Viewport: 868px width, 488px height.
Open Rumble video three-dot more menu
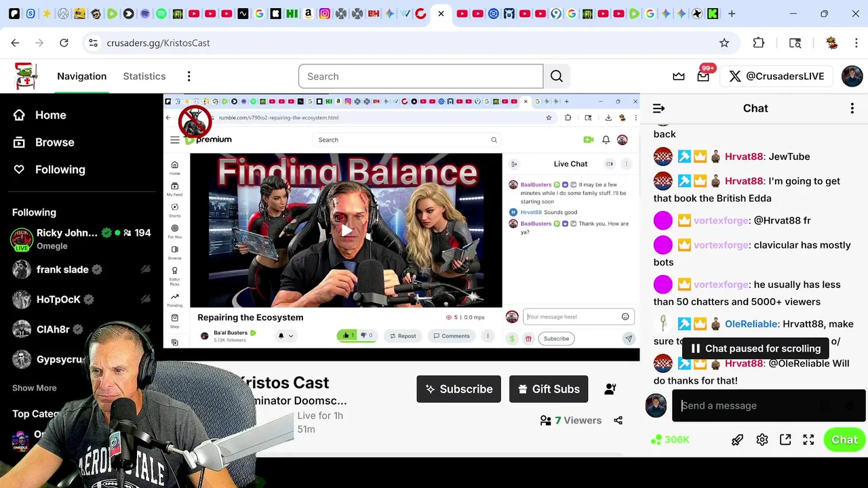coord(487,335)
